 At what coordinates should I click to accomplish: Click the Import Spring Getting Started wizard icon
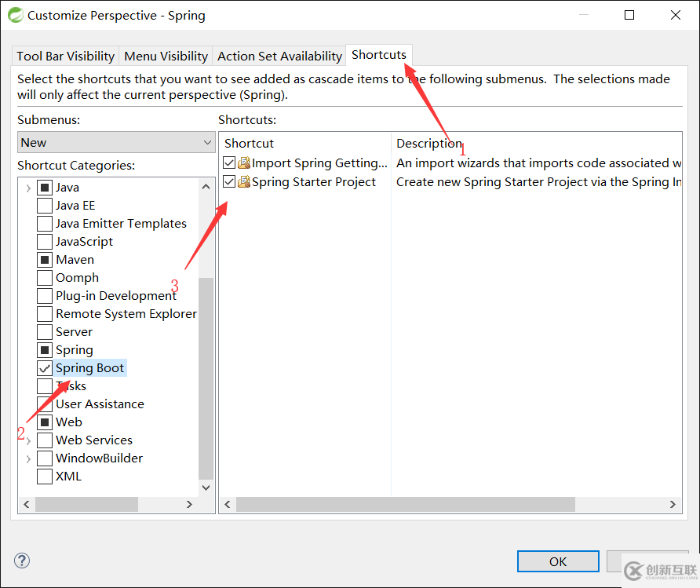[x=244, y=163]
